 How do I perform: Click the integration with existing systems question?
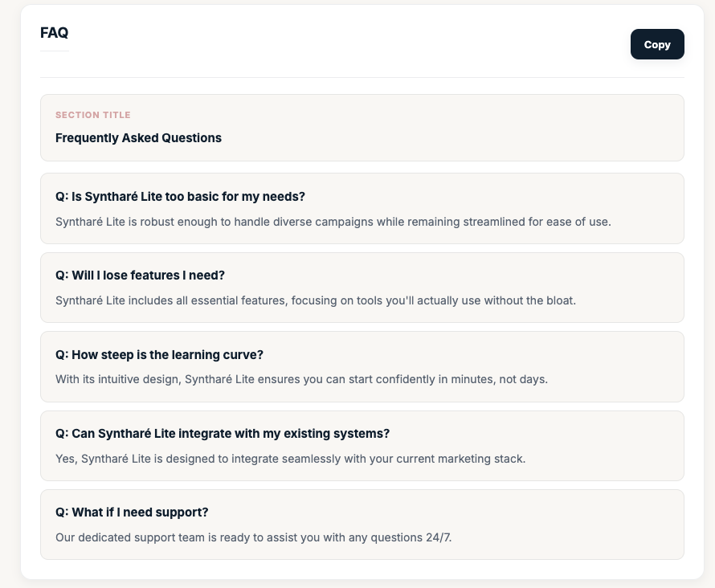tap(223, 433)
